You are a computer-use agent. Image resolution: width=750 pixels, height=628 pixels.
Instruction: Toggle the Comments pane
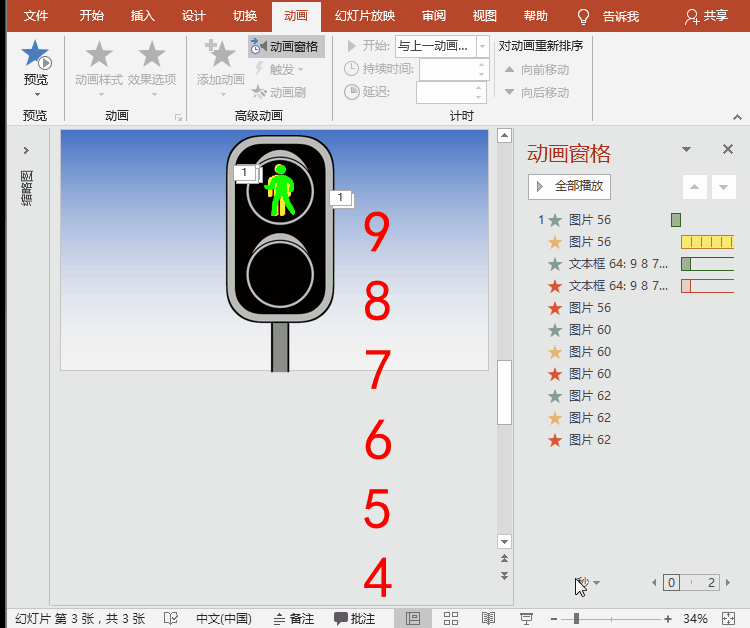(354, 619)
